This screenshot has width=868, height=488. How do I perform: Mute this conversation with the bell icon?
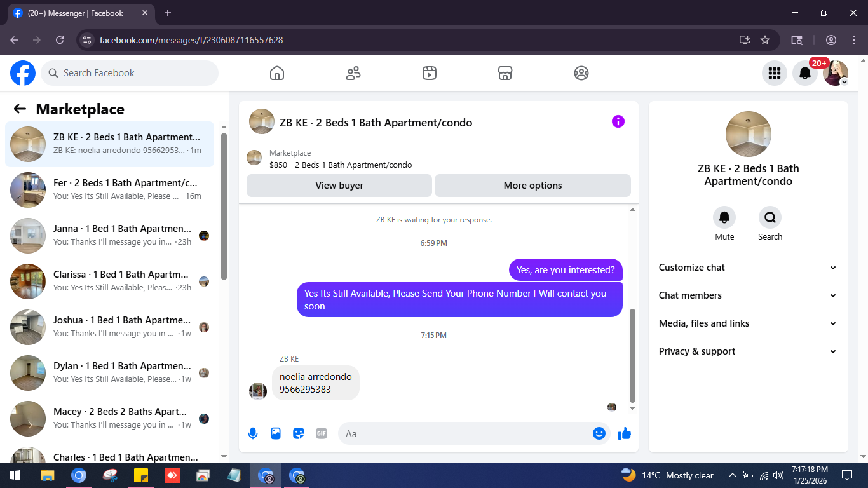724,218
